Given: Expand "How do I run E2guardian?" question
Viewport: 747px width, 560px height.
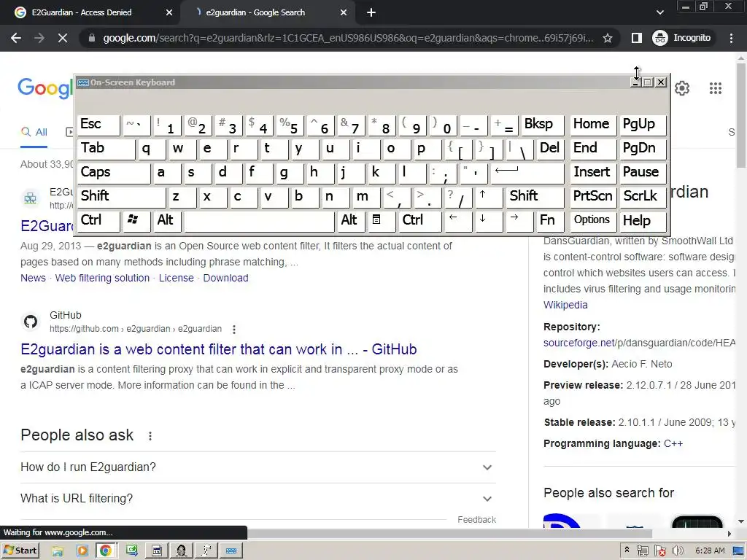Looking at the screenshot, I should pos(258,467).
